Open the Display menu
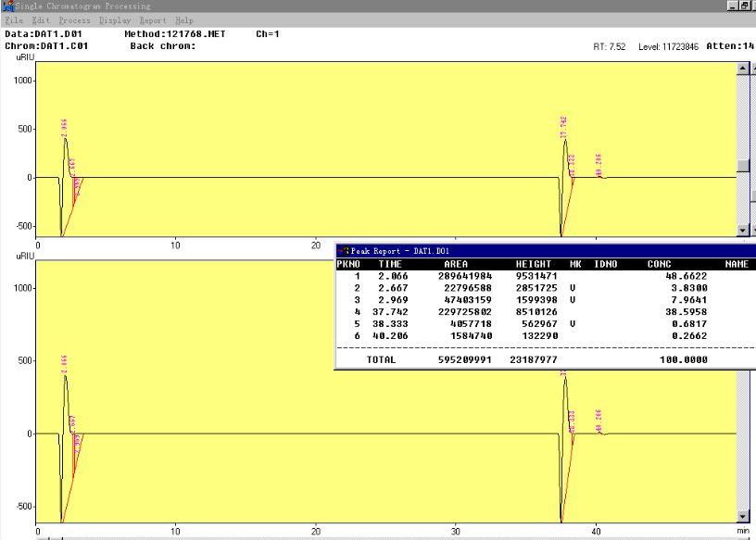The image size is (756, 540). (115, 20)
